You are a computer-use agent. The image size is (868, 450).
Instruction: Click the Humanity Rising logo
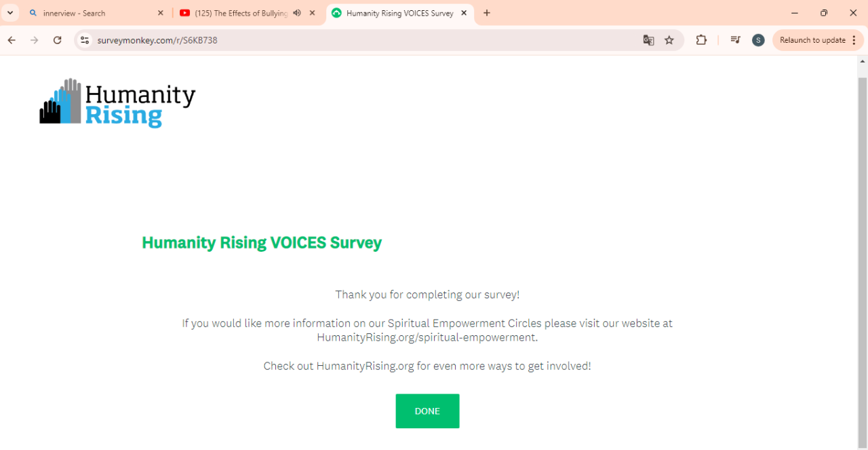tap(117, 102)
